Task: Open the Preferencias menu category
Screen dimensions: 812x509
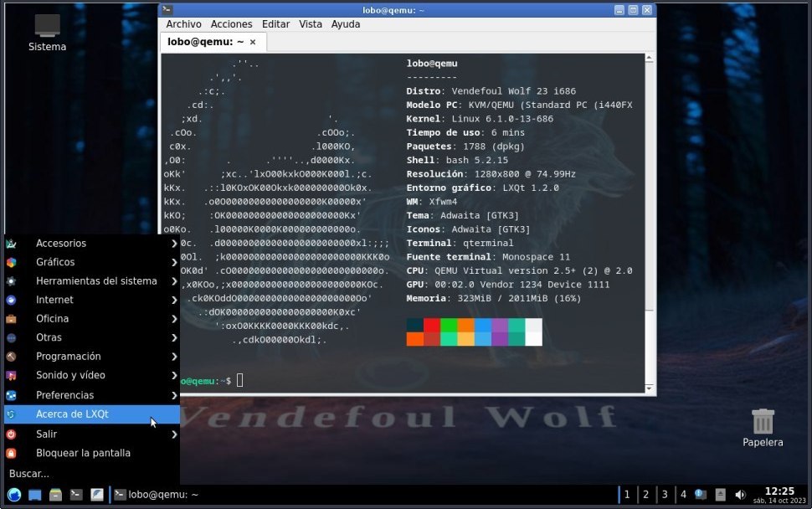Action: pos(91,395)
